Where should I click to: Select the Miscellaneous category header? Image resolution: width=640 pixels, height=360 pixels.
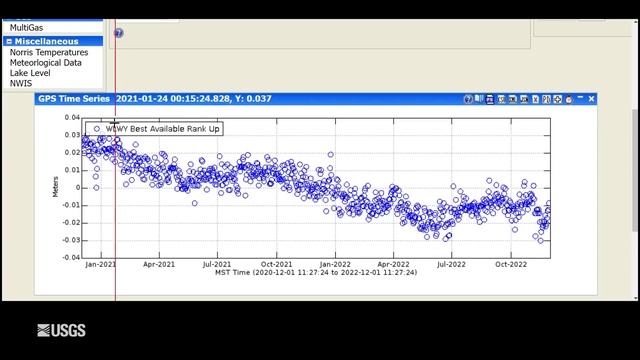click(53, 41)
